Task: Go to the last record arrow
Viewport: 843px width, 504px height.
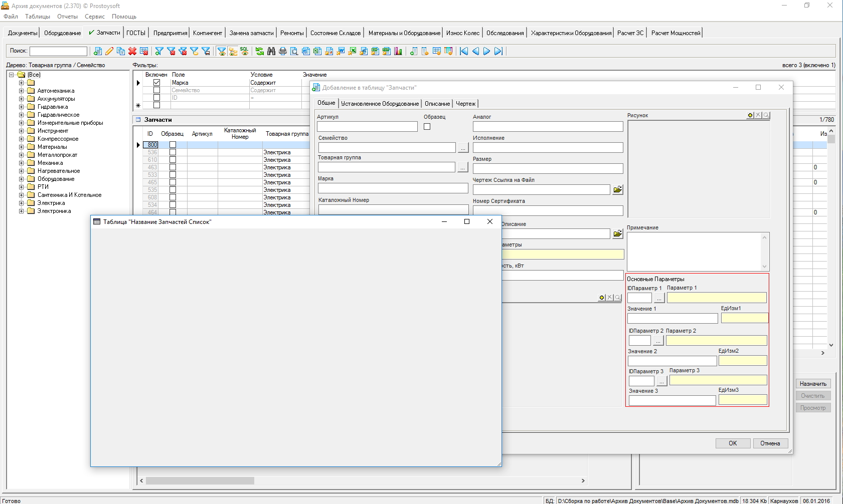Action: coord(498,51)
